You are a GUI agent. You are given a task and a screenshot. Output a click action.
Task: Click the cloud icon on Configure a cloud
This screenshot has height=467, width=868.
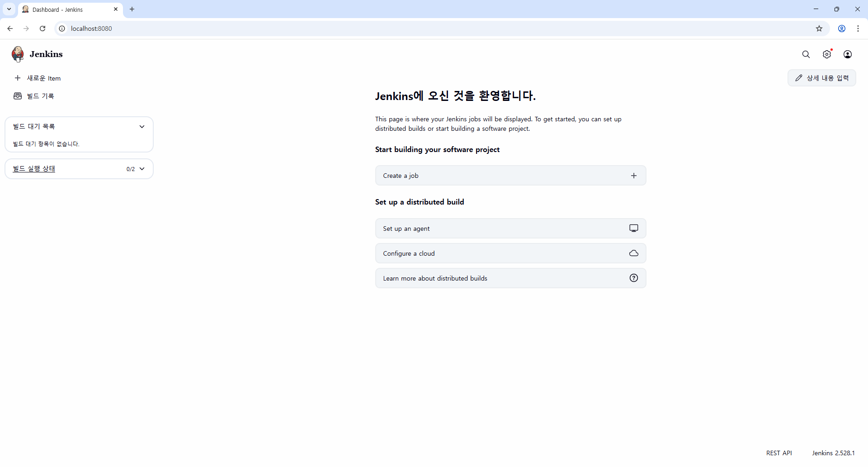(x=634, y=253)
